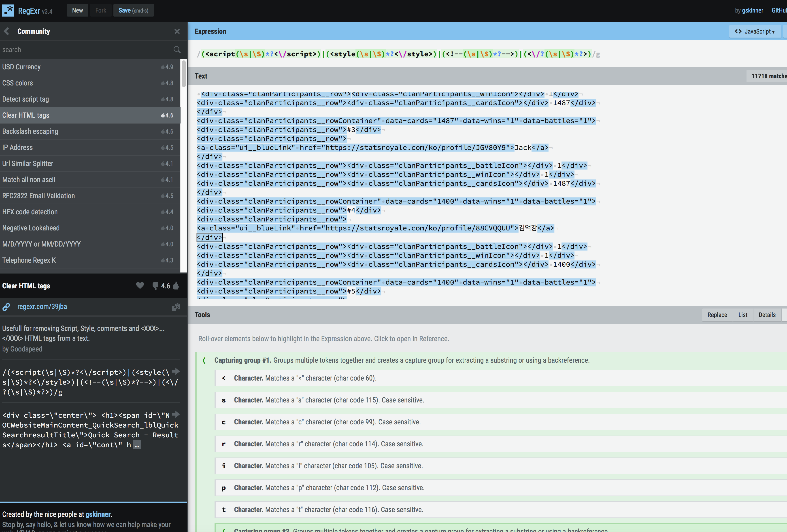Favorite Clear HTML tags with heart
This screenshot has height=532, width=787.
tap(140, 285)
